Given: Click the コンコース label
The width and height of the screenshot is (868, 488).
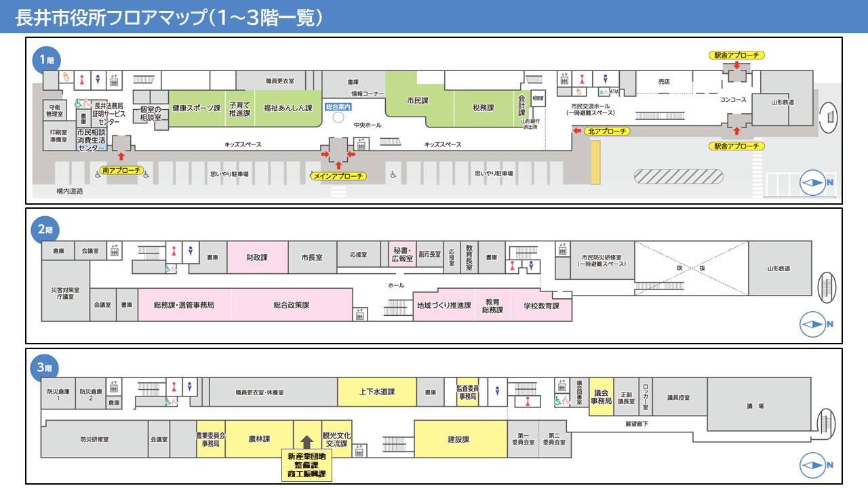Looking at the screenshot, I should [x=733, y=100].
